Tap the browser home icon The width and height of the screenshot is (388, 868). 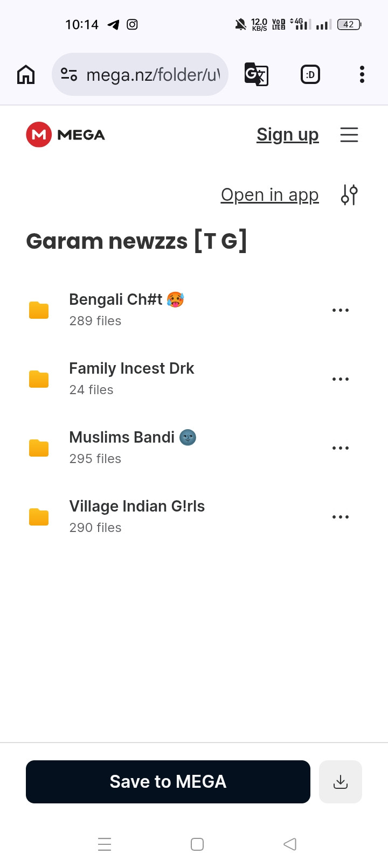click(26, 74)
